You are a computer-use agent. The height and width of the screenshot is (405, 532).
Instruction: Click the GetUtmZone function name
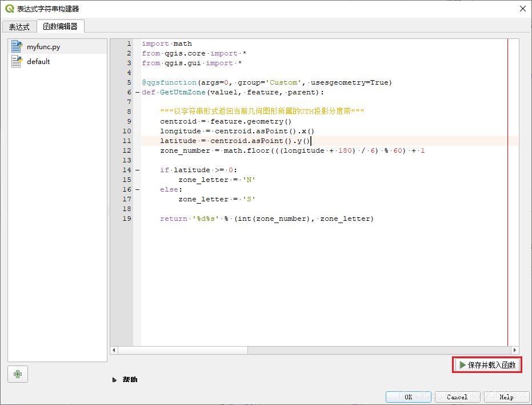pos(183,93)
